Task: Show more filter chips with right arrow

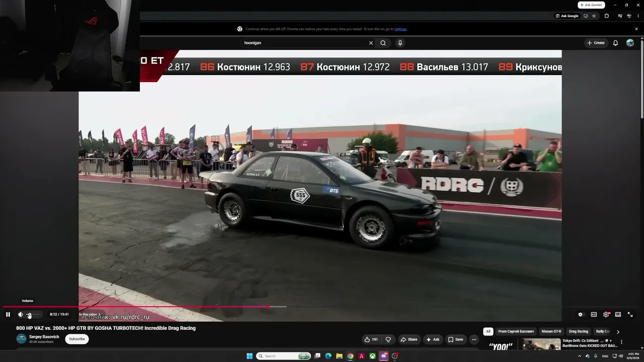Action: 618,332
